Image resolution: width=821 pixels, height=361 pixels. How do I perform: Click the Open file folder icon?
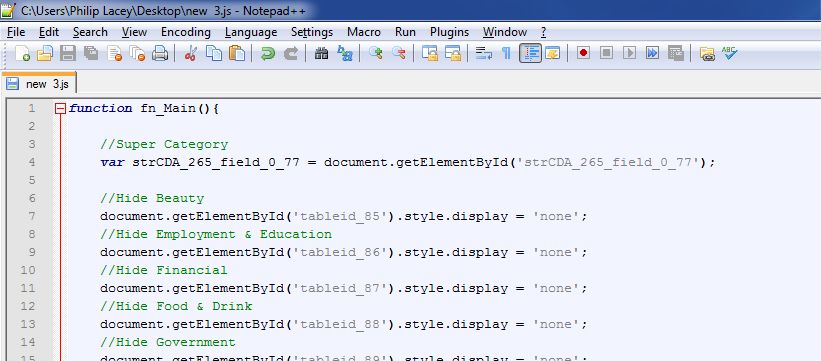click(45, 53)
